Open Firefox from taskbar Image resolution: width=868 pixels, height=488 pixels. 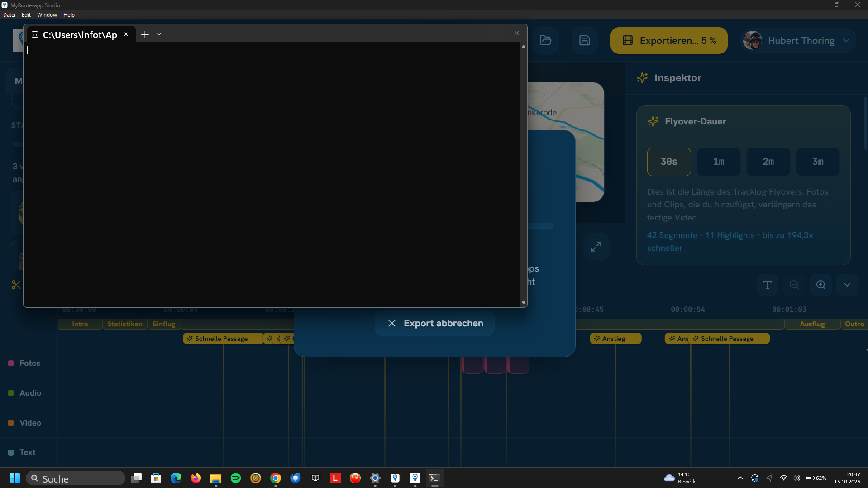196,478
